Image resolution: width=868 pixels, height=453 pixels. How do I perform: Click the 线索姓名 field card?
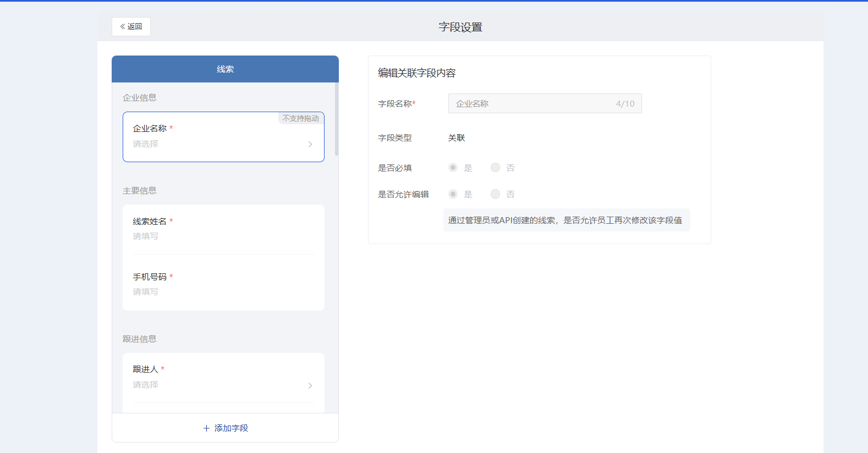223,229
